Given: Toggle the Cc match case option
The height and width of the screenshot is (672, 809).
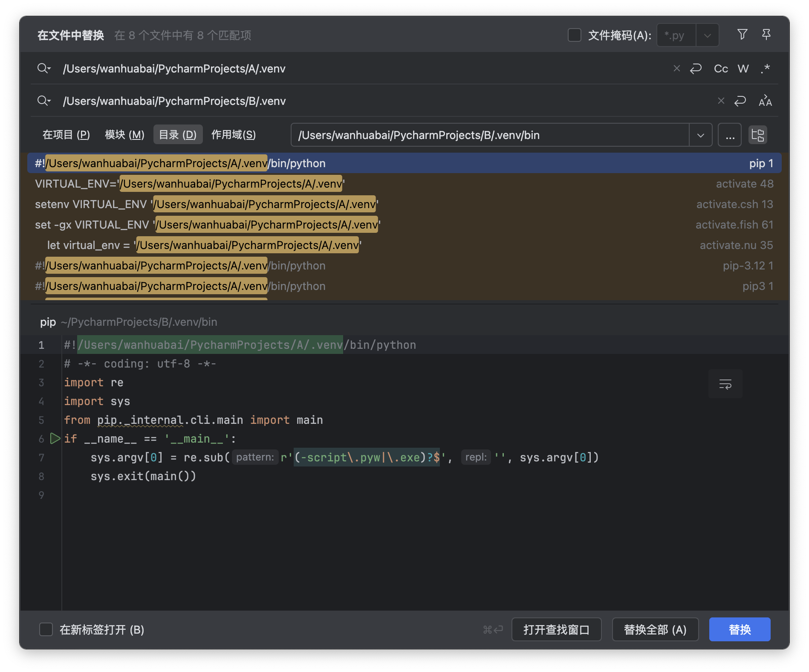Looking at the screenshot, I should (721, 69).
